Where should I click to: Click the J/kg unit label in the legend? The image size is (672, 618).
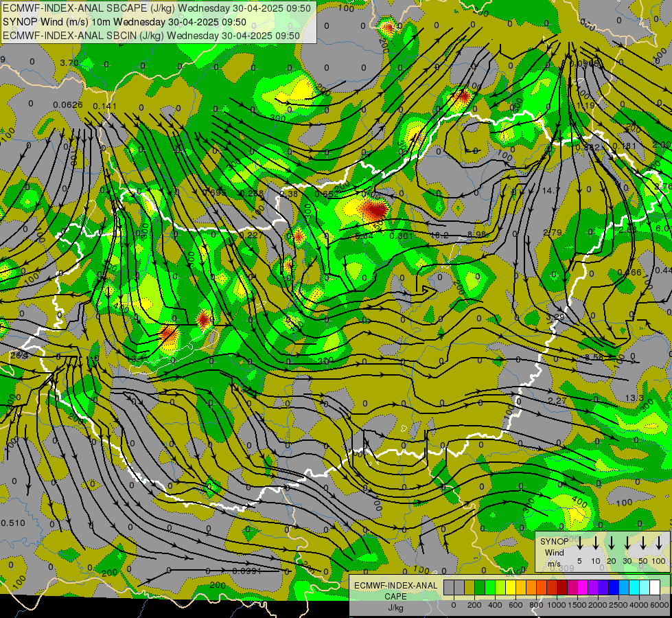pos(395,608)
